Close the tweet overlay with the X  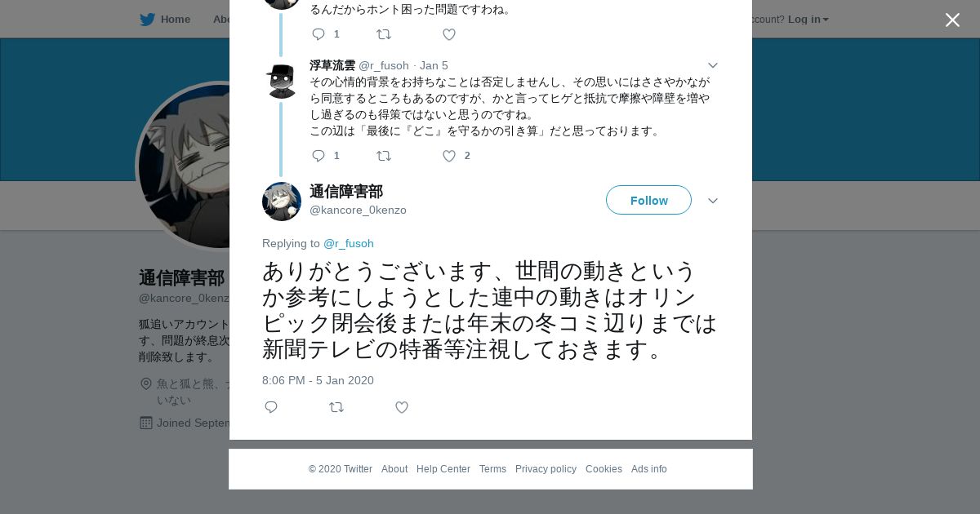(x=952, y=20)
